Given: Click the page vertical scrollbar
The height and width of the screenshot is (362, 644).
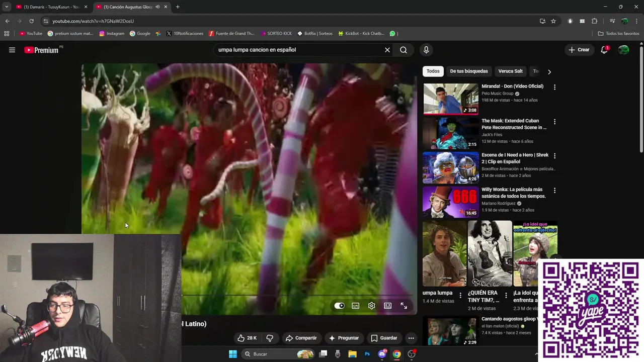Looking at the screenshot, I should pos(641,101).
